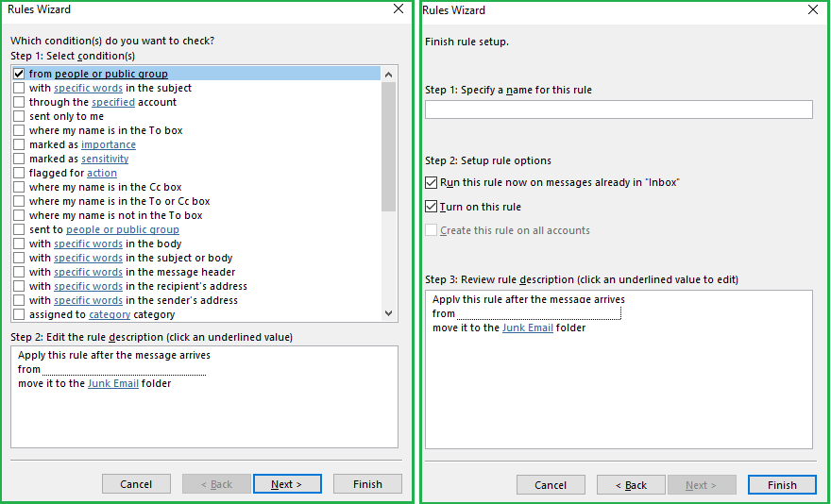Open the 'sensitivity' link
This screenshot has width=831, height=504.
(x=105, y=159)
